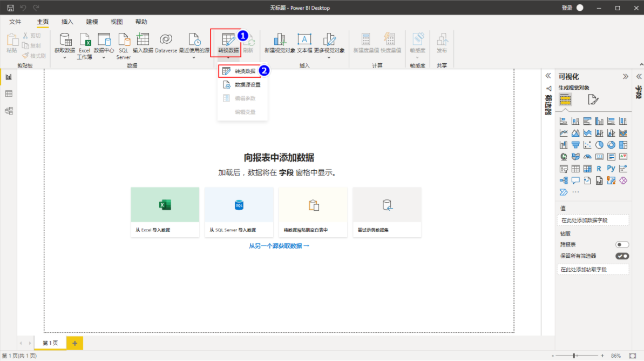
Task: Insert a 文本框 from the ribbon
Action: 304,44
